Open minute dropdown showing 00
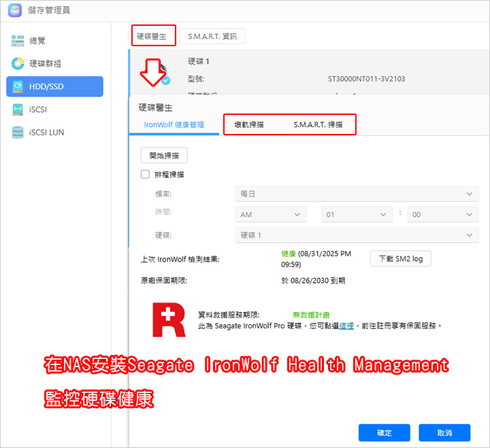Viewport: 490px width, 448px height. coord(443,214)
